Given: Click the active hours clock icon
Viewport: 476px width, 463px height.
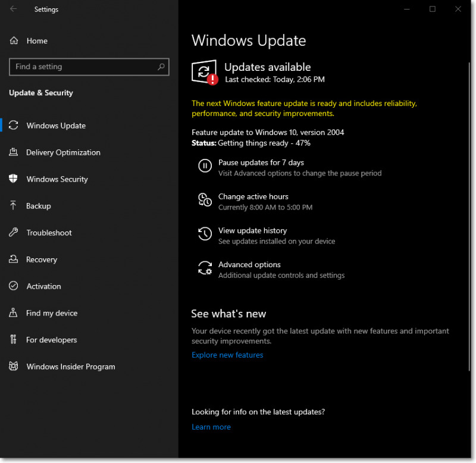Looking at the screenshot, I should click(x=205, y=200).
